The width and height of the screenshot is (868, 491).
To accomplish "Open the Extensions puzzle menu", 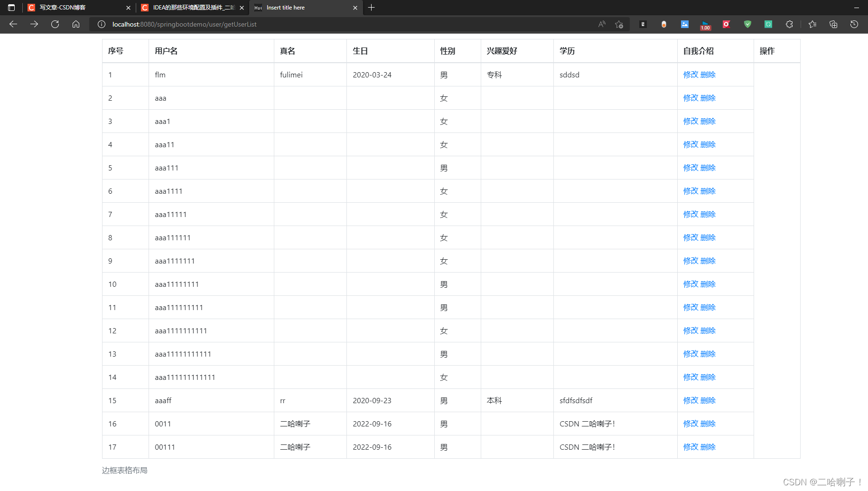I will 789,24.
